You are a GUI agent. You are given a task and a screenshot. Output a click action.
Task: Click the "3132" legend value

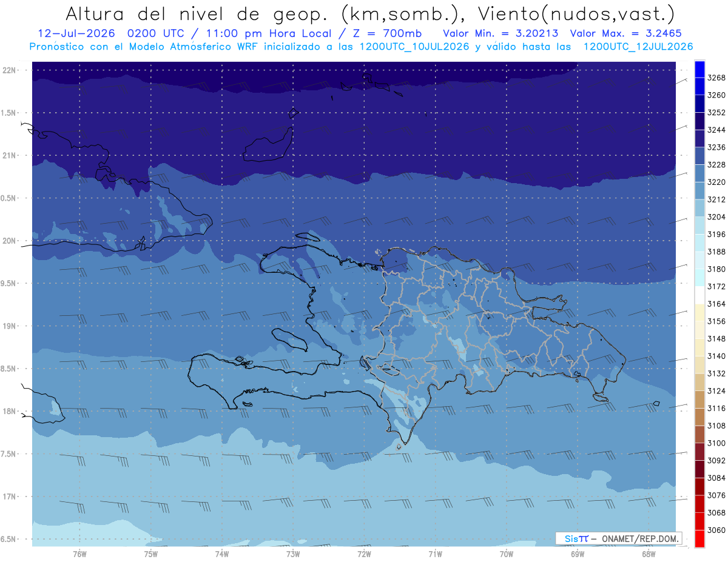716,373
